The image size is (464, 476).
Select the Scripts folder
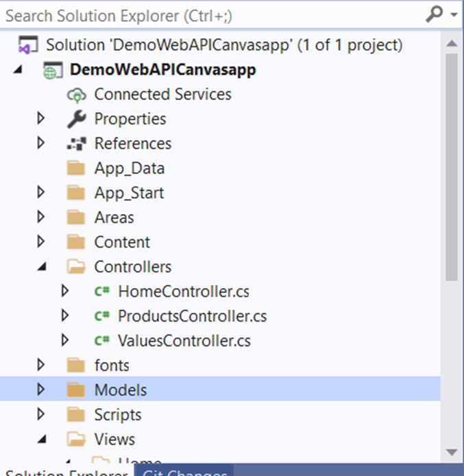117,415
